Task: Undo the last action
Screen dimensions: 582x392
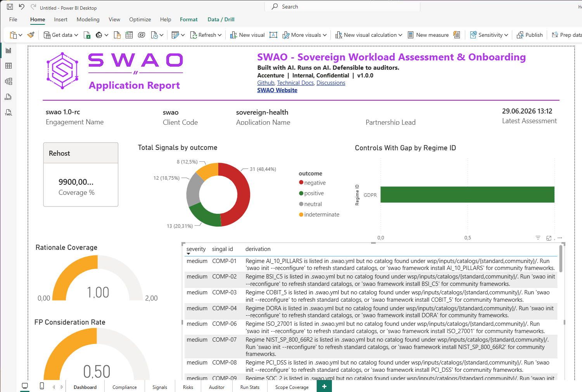Action: (x=21, y=7)
